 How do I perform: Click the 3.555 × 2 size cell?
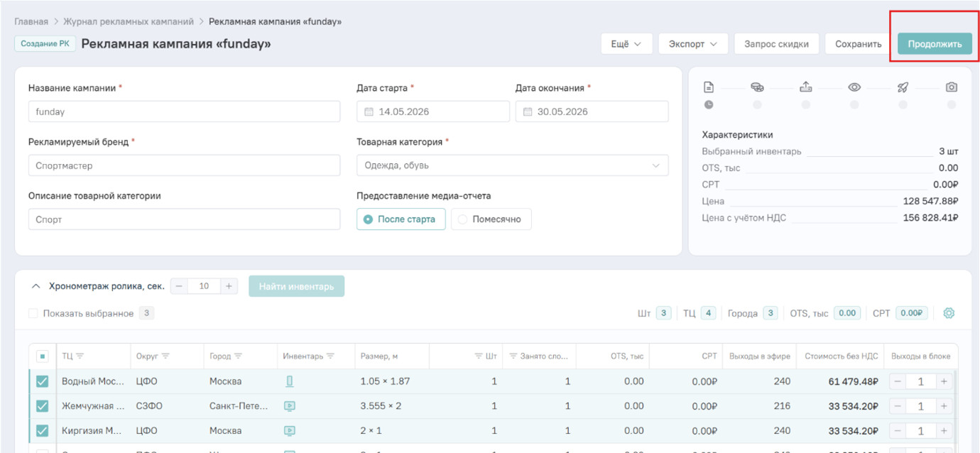(381, 406)
